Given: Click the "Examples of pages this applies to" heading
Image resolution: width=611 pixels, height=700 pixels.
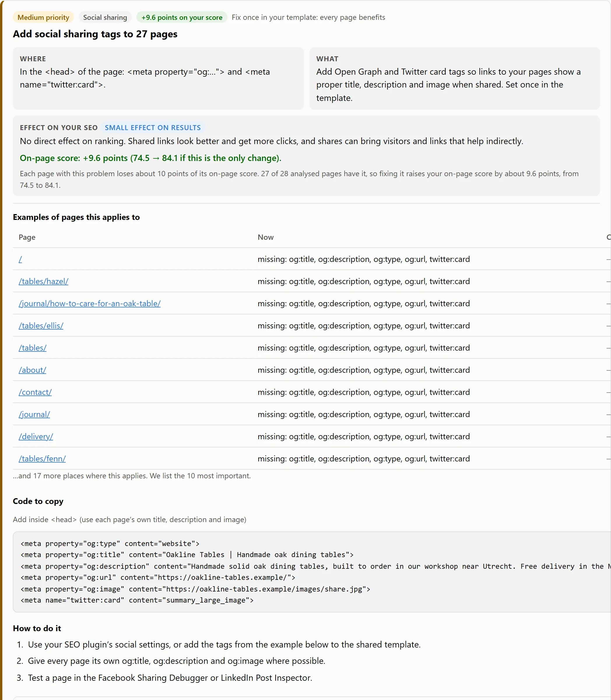Looking at the screenshot, I should point(76,217).
